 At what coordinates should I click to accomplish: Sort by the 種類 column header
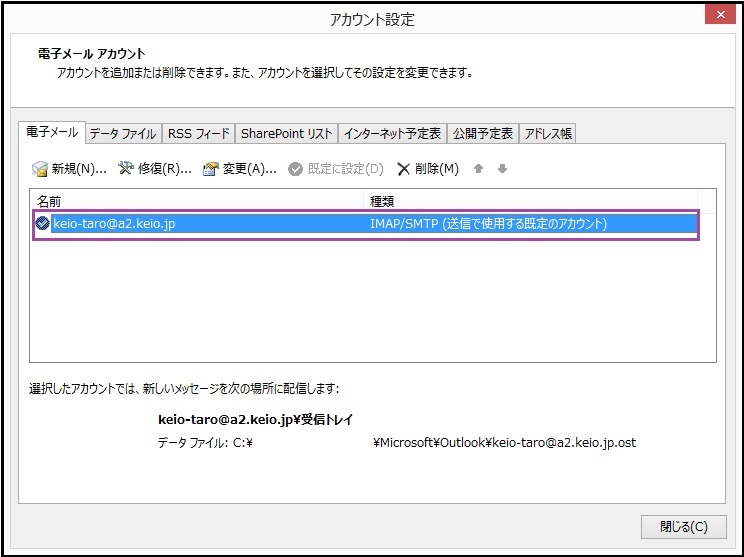pos(540,201)
